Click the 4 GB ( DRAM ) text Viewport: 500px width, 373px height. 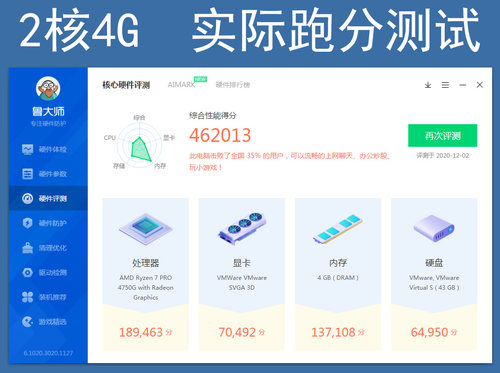coord(338,278)
